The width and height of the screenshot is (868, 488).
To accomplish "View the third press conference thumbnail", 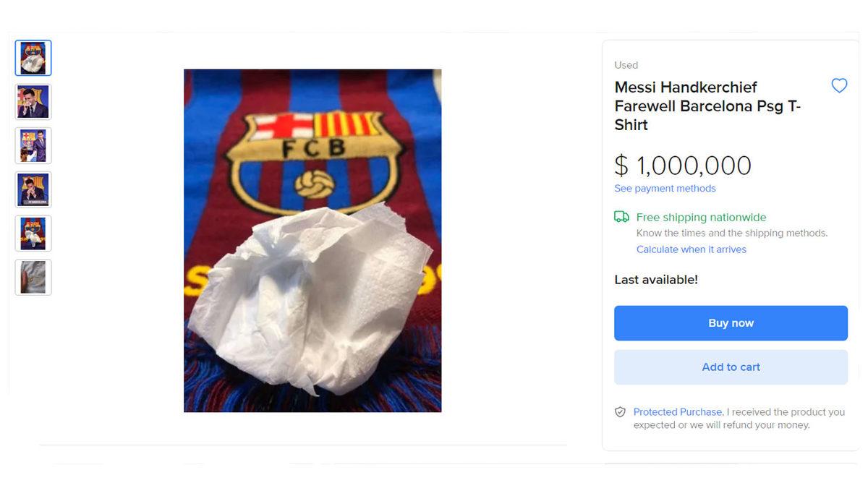I will pos(33,145).
